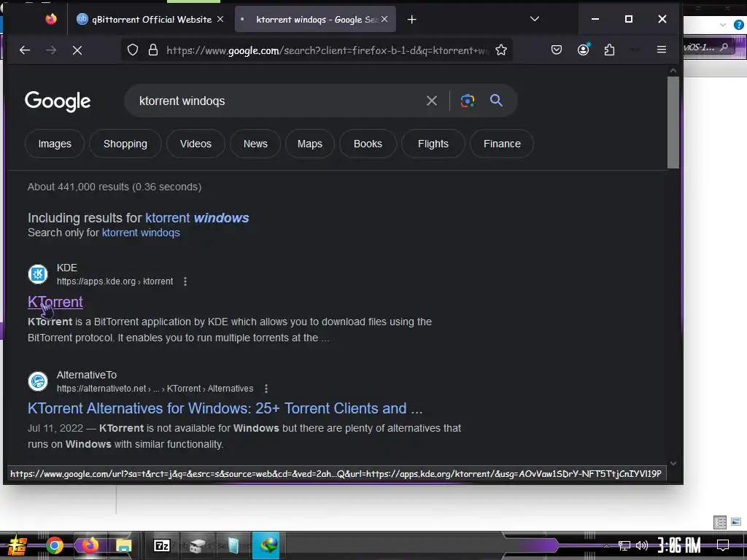This screenshot has width=747, height=560.
Task: Switch to large icons view in background window
Action: pyautogui.click(x=736, y=522)
